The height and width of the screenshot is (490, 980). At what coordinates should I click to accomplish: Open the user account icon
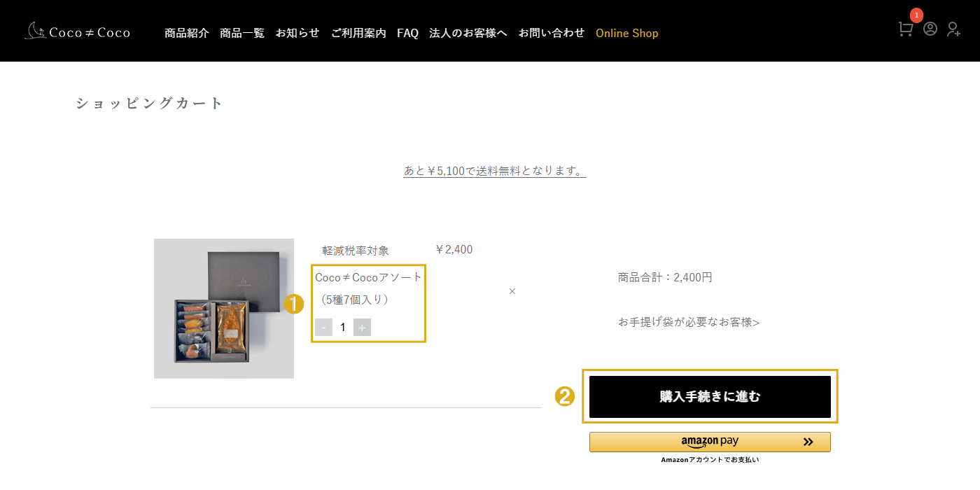coord(930,29)
